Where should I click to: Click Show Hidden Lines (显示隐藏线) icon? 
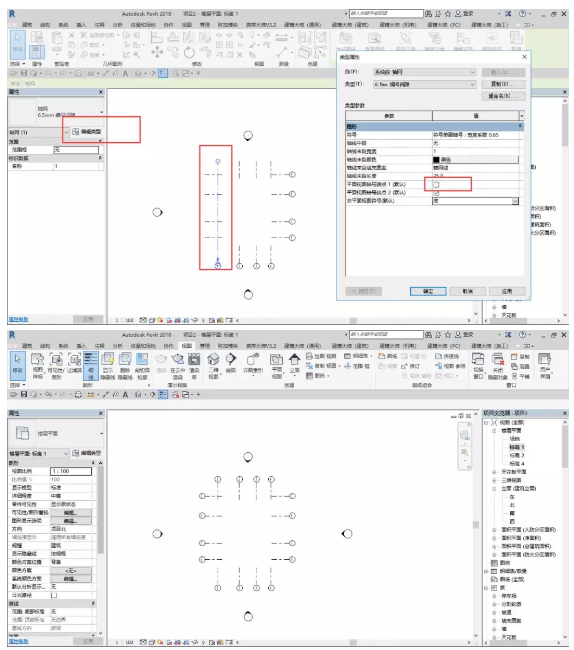point(108,365)
